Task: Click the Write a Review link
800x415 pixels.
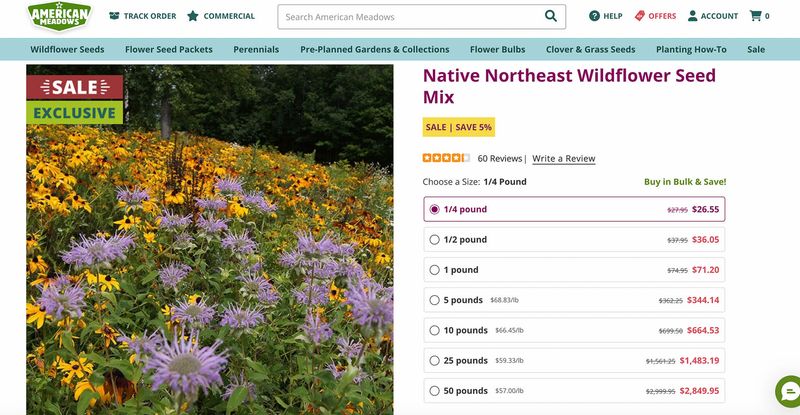Action: click(564, 159)
